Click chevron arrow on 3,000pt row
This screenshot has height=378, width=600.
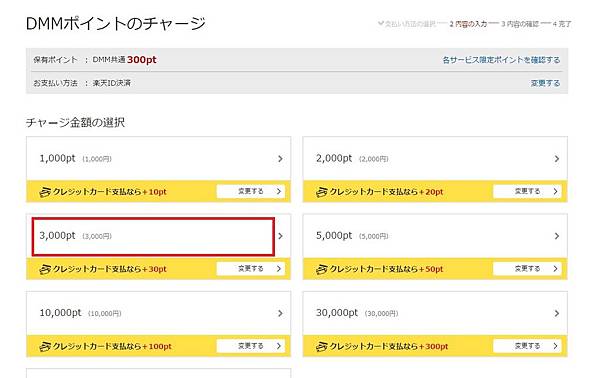click(x=280, y=236)
